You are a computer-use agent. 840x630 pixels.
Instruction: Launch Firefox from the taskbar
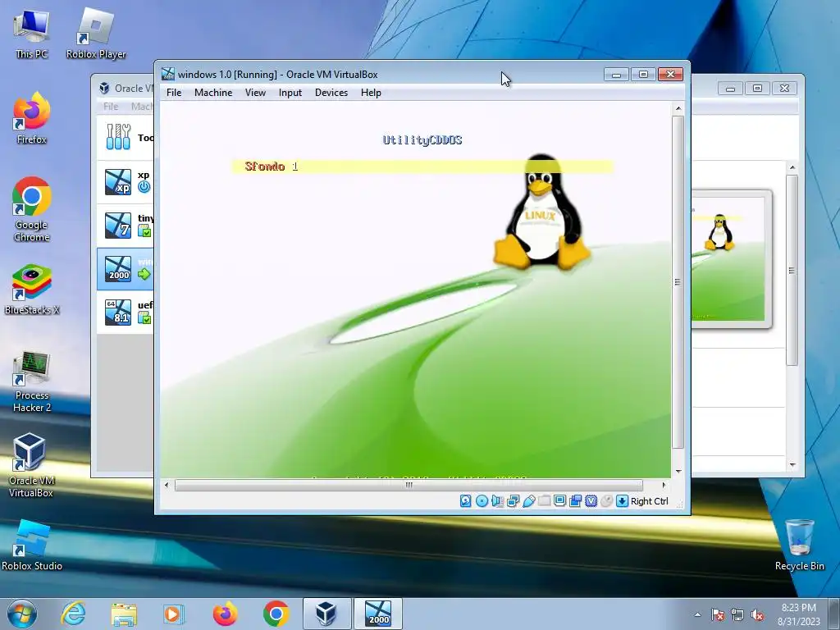225,614
